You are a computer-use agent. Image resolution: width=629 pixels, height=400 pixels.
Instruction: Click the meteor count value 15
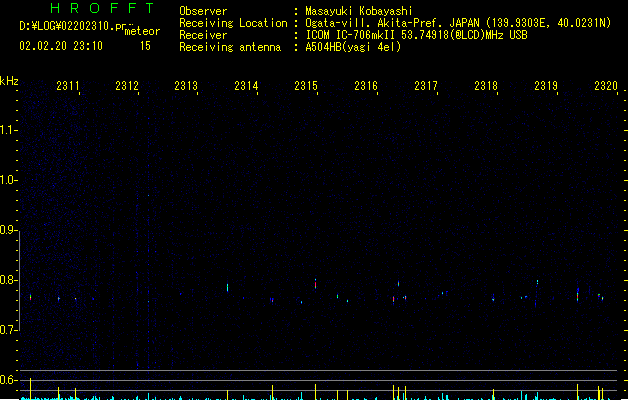click(x=145, y=46)
